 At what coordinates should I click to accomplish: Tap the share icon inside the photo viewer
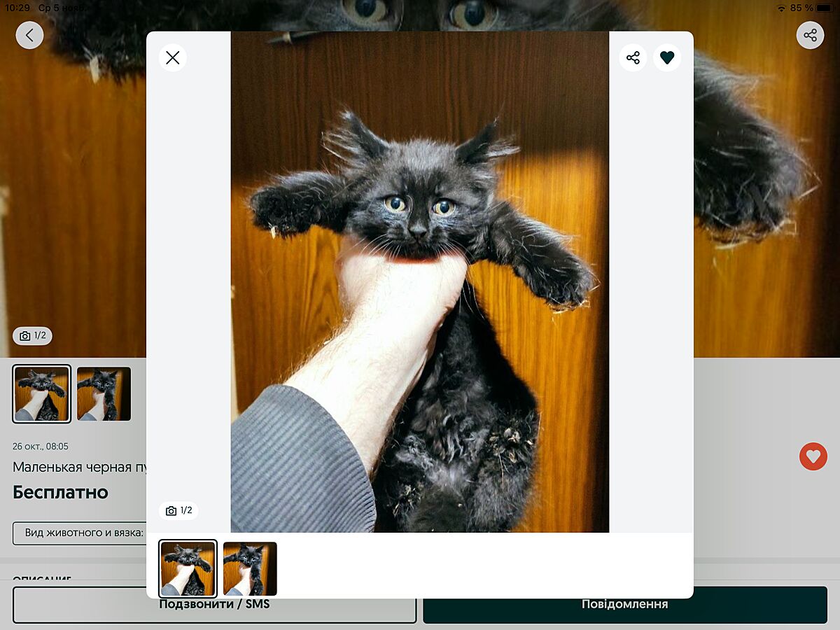coord(633,58)
